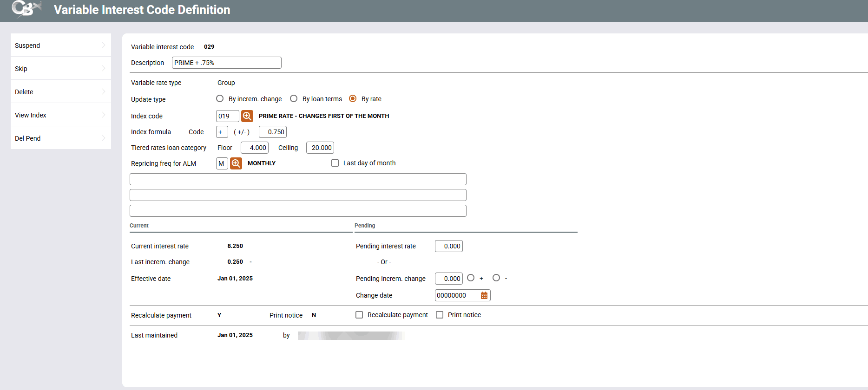The width and height of the screenshot is (868, 390).
Task: Select the plus pending increment radio
Action: 471,278
